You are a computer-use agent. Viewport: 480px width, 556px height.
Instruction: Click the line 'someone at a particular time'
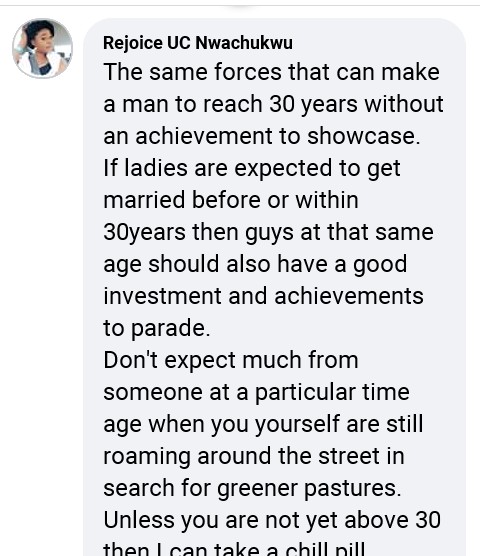click(x=256, y=393)
